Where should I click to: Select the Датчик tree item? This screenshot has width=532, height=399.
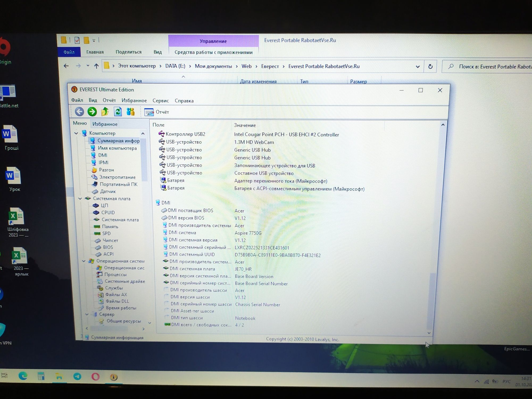point(104,191)
